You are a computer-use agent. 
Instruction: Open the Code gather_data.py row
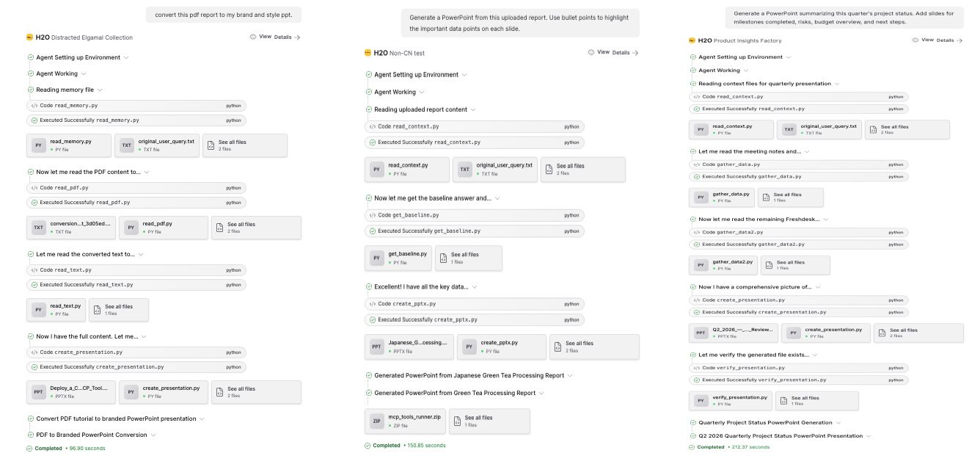coord(799,164)
